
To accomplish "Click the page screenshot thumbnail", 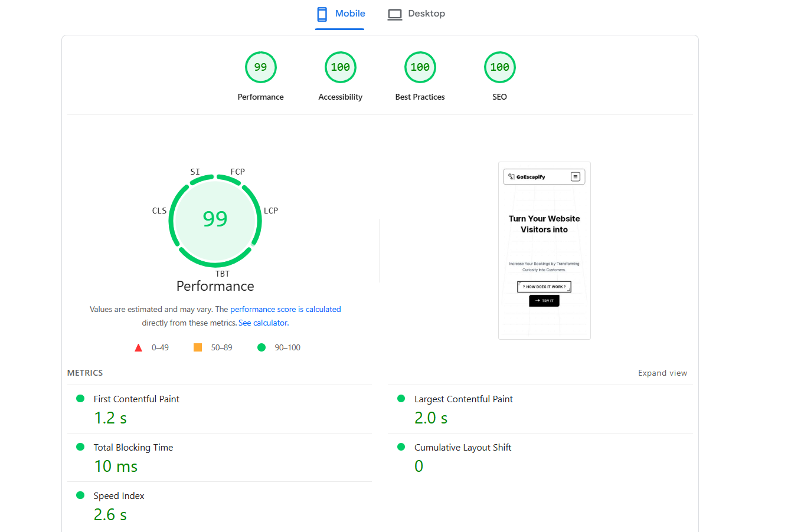I will 544,251.
